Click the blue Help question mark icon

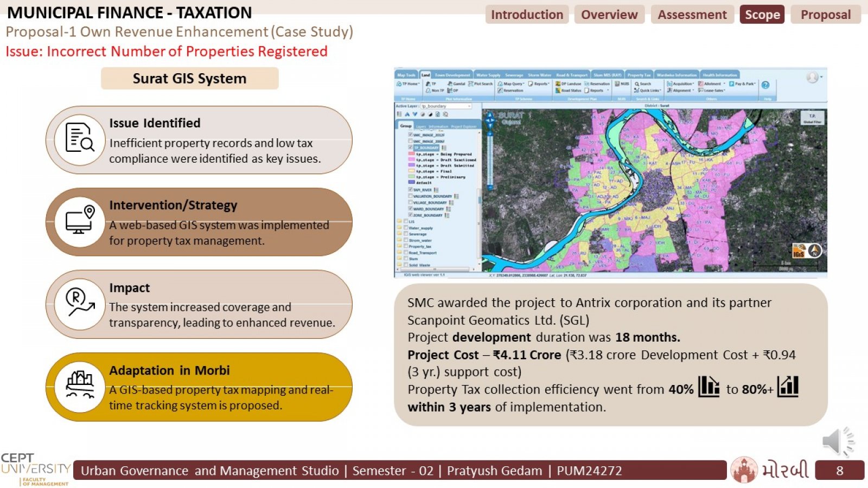pyautogui.click(x=765, y=85)
